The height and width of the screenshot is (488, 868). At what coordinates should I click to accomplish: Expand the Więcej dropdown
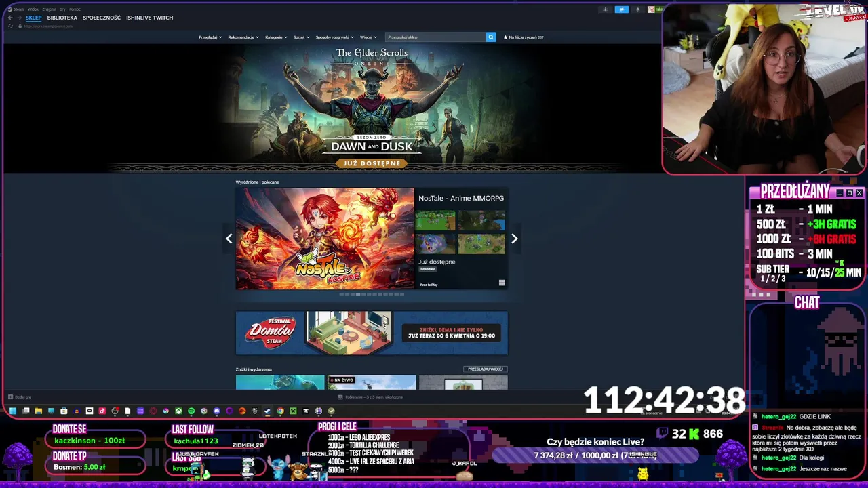coord(368,37)
